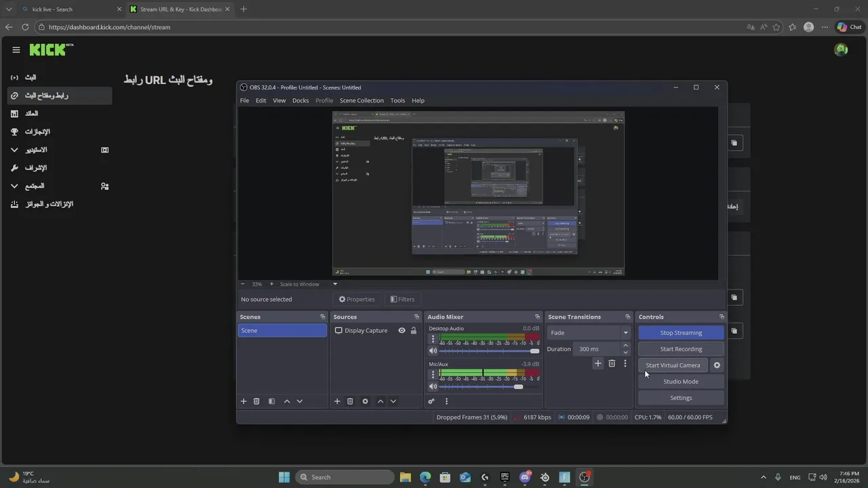
Task: Undock the Scene Transitions panel
Action: 628,317
